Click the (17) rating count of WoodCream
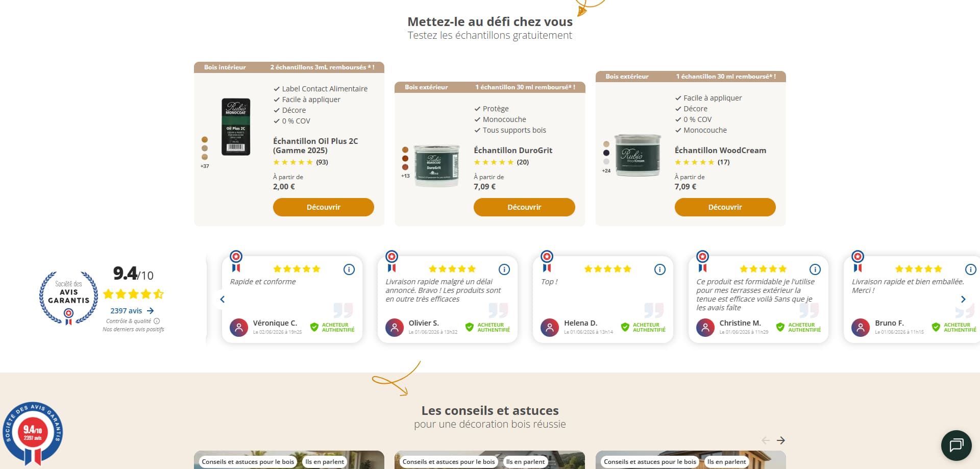The image size is (980, 469). pyautogui.click(x=724, y=162)
